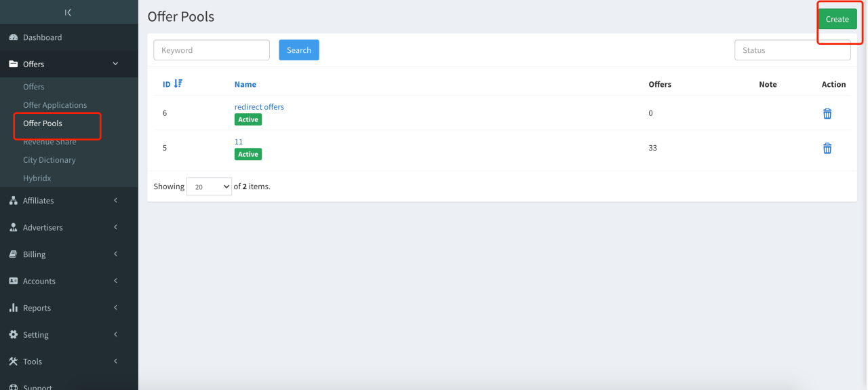
Task: Collapse the Offers menu chevron
Action: (115, 64)
